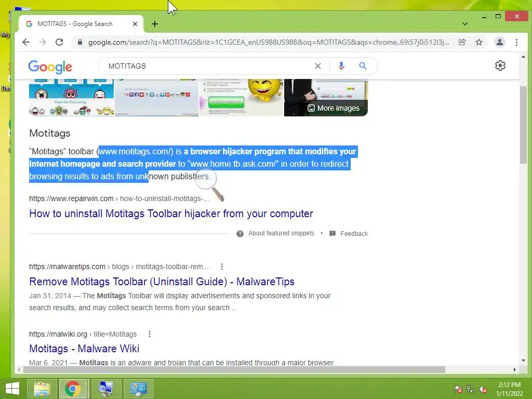Screen dimensions: 532x399
Task: Open the cartoon monsters image thumbnail
Action: (x=72, y=98)
